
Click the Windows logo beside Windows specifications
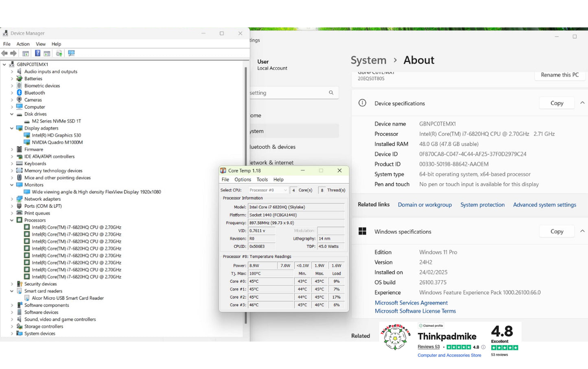(x=362, y=231)
